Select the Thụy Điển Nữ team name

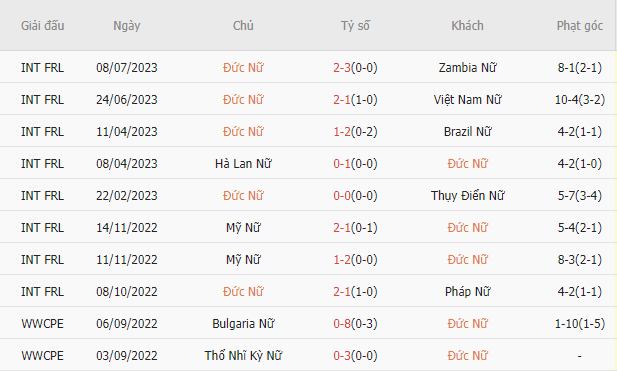[x=467, y=196]
